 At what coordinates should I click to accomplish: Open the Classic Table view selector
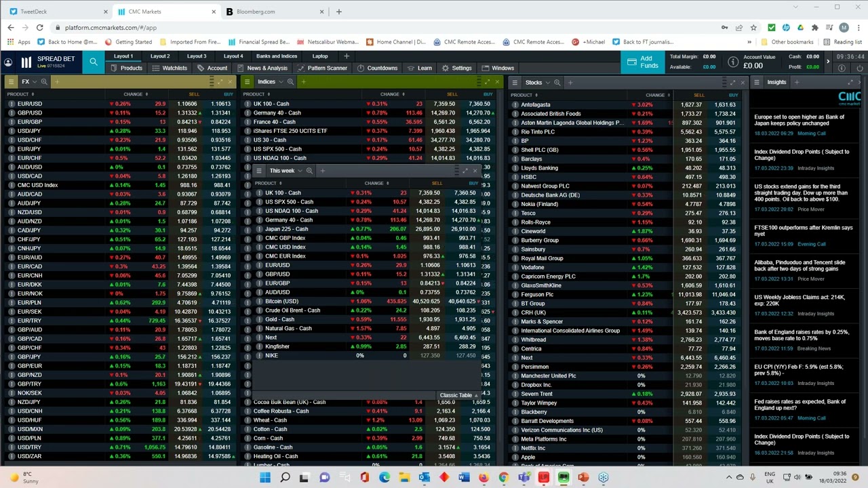[458, 395]
